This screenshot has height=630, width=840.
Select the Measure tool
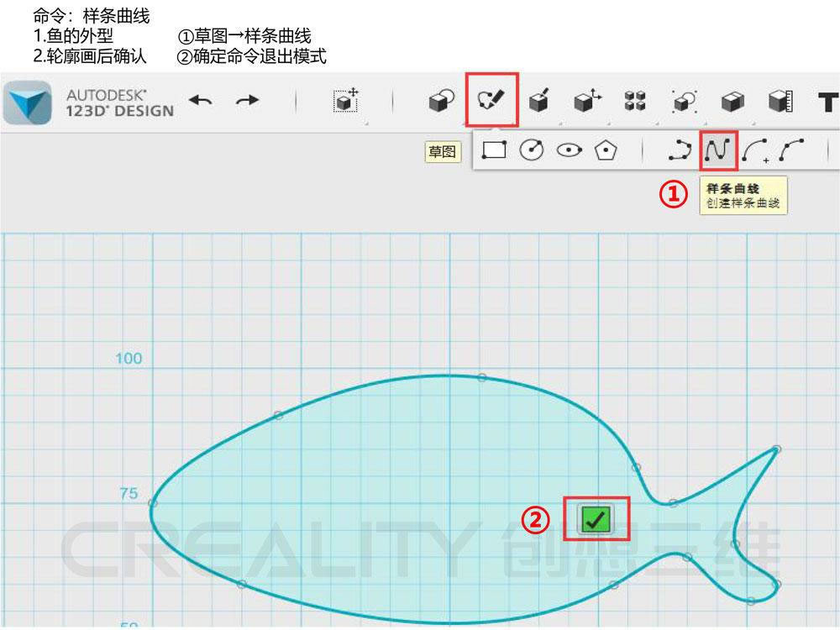(780, 102)
